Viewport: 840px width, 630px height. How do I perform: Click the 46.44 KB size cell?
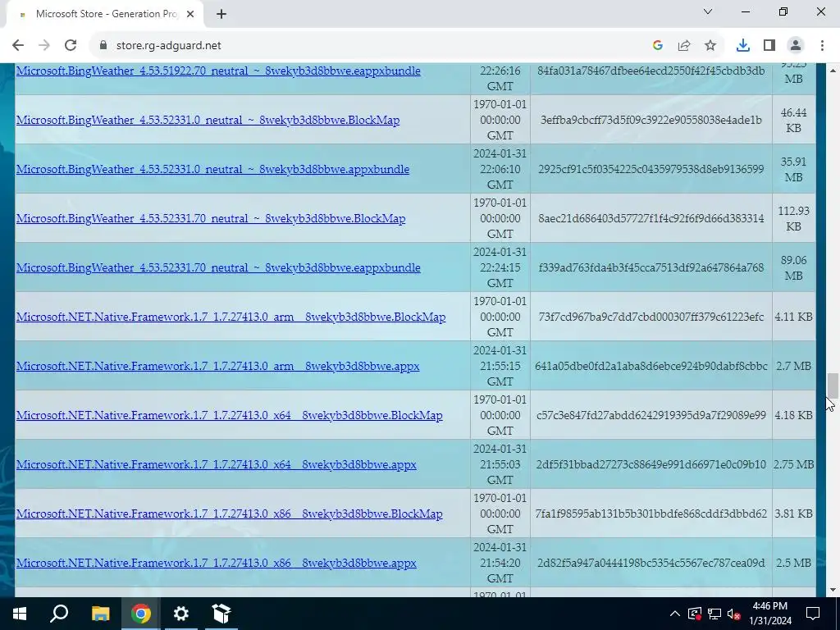click(793, 121)
